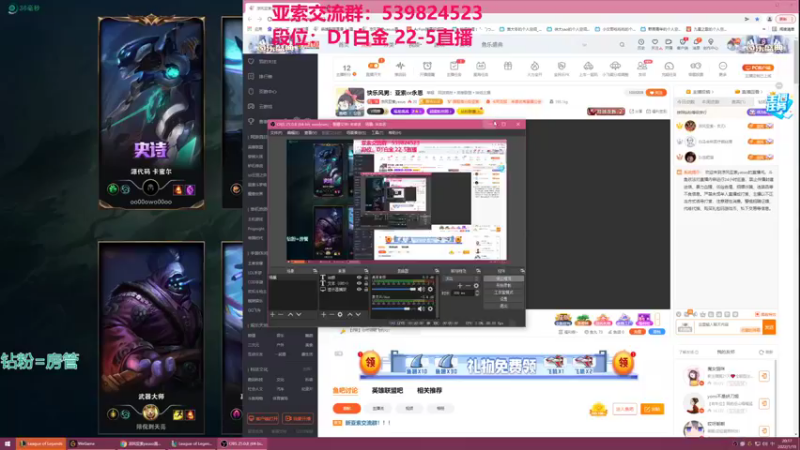The width and height of the screenshot is (800, 450).
Task: Open the sound waveform tool in Douyu toolbar
Action: (400, 67)
